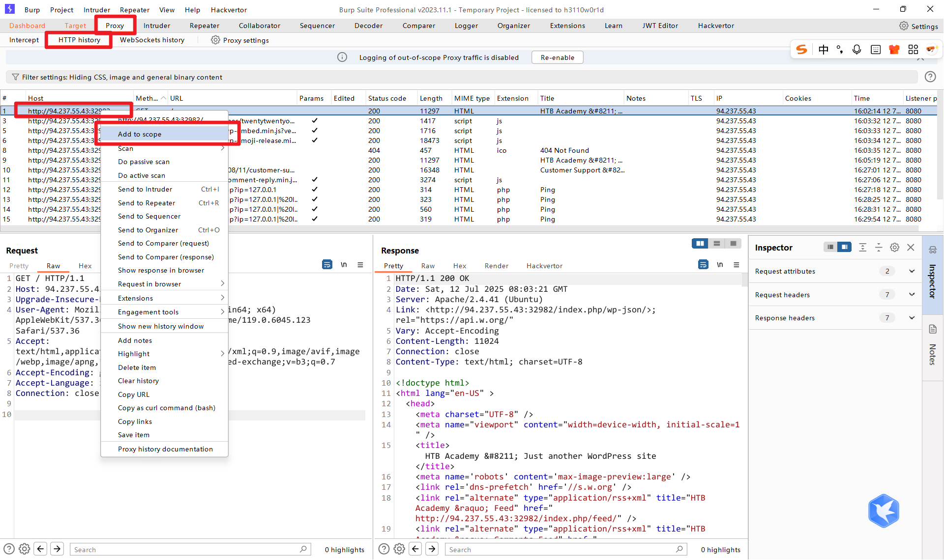The width and height of the screenshot is (944, 560).
Task: Show non-printable chars in request
Action: pos(344,265)
